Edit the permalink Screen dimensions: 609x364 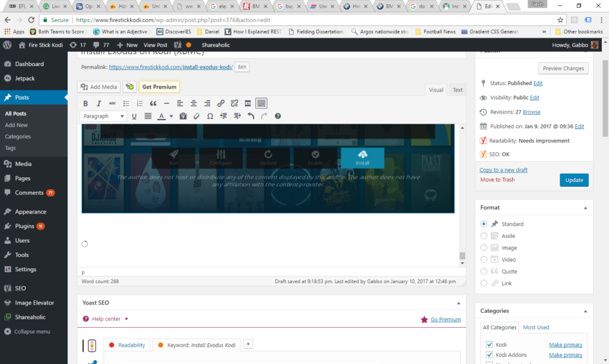click(241, 67)
